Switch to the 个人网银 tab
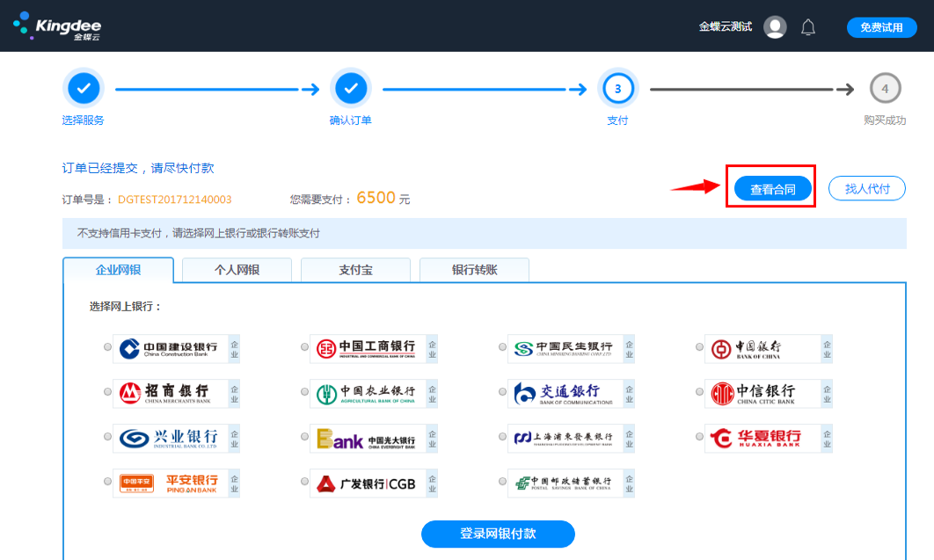The height and width of the screenshot is (560, 934). click(x=237, y=270)
